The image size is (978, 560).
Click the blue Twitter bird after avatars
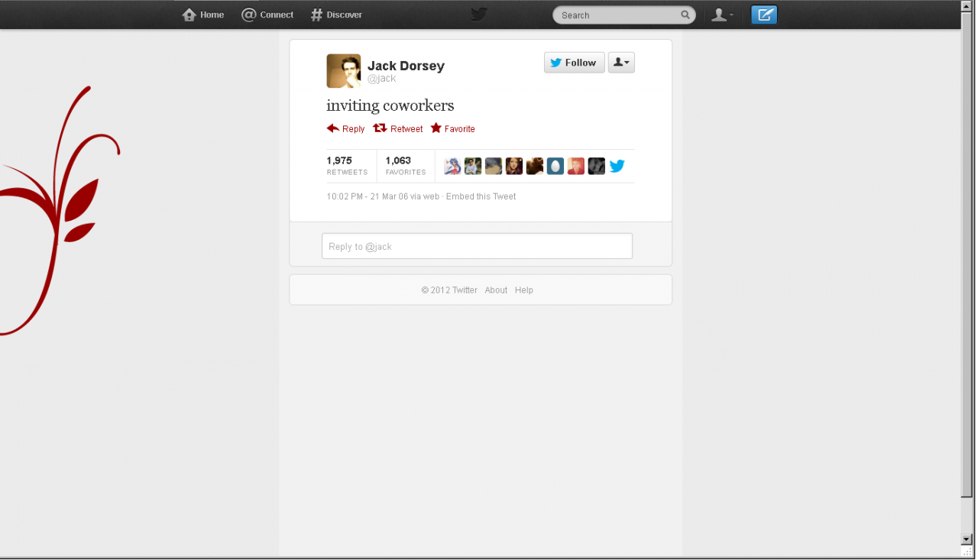click(617, 166)
